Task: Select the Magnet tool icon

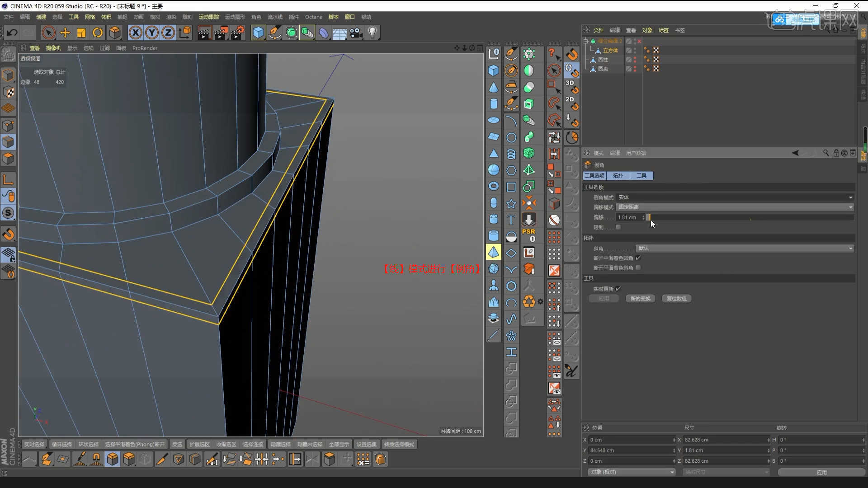Action: pos(96,459)
